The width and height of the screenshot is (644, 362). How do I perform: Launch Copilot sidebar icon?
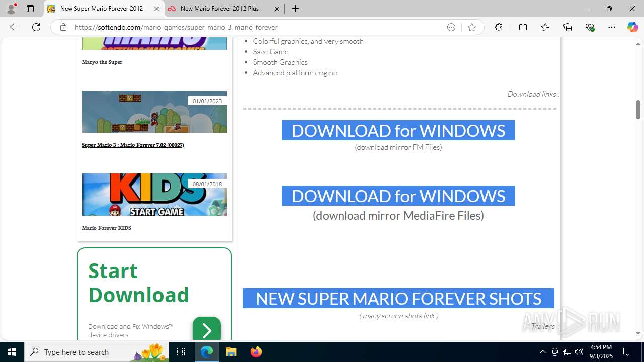click(x=632, y=27)
